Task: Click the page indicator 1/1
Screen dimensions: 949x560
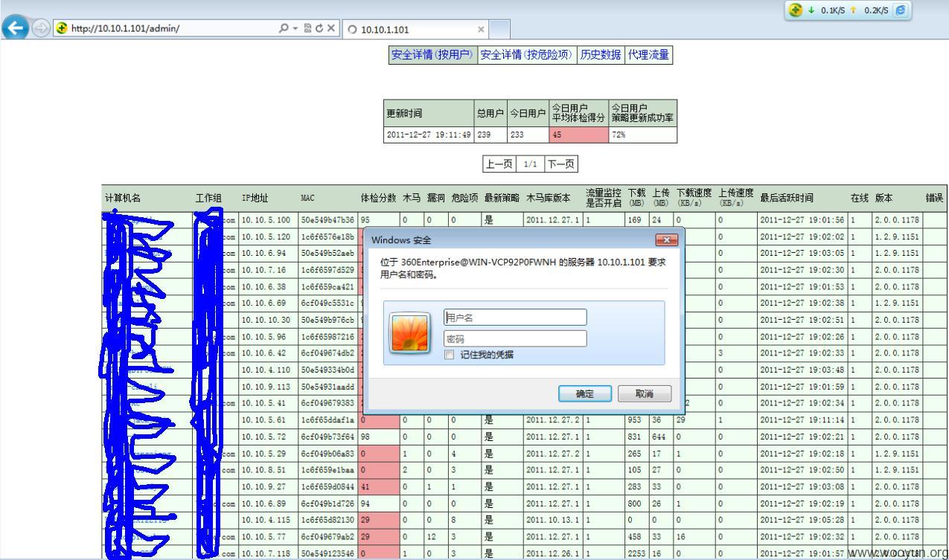Action: tap(530, 164)
